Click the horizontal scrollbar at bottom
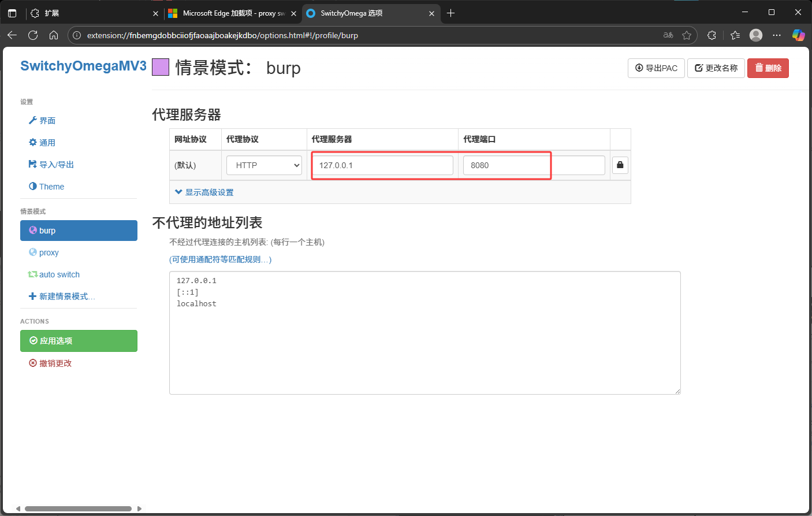The image size is (812, 516). pyautogui.click(x=78, y=509)
